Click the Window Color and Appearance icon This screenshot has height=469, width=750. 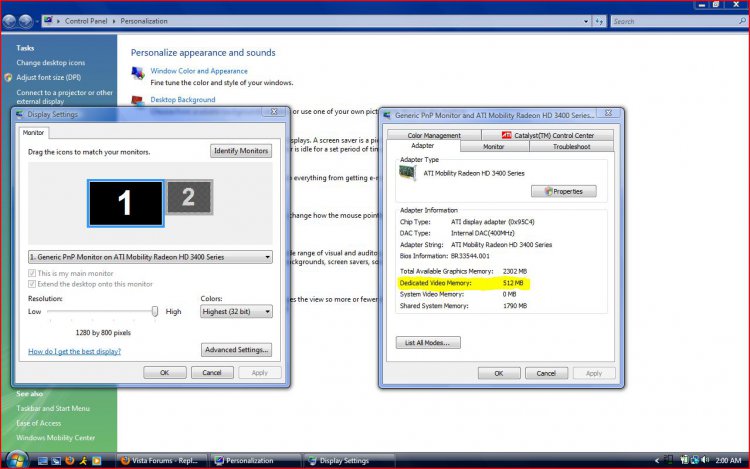[x=138, y=73]
